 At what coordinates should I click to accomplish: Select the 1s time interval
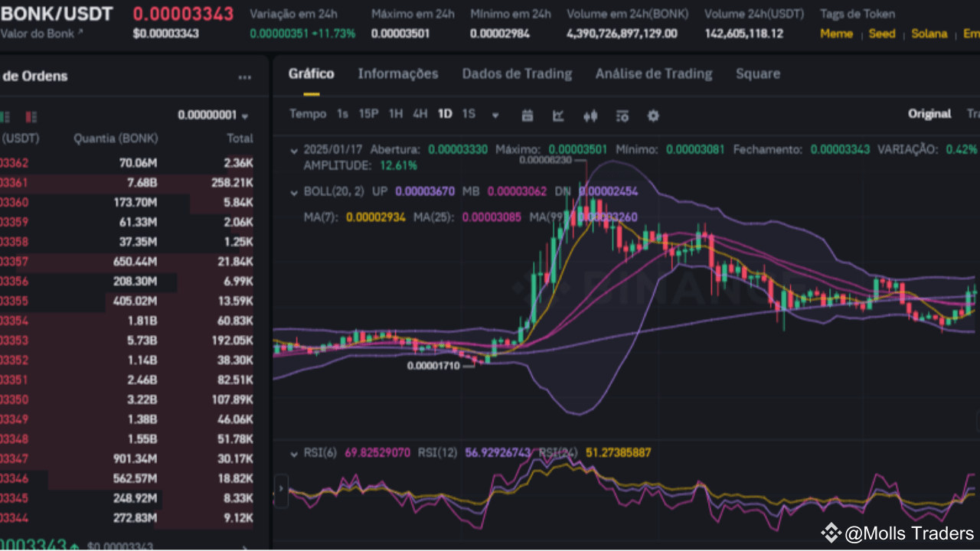[342, 114]
